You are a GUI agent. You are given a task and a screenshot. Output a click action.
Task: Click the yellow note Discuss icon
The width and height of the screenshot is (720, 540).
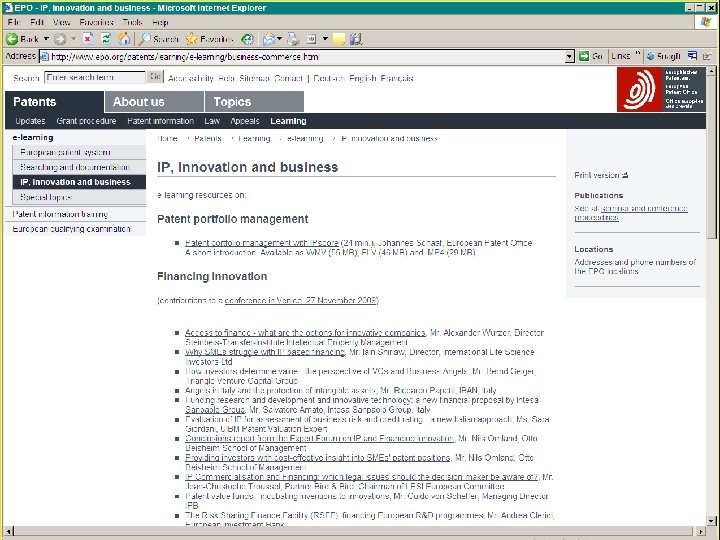pyautogui.click(x=339, y=39)
